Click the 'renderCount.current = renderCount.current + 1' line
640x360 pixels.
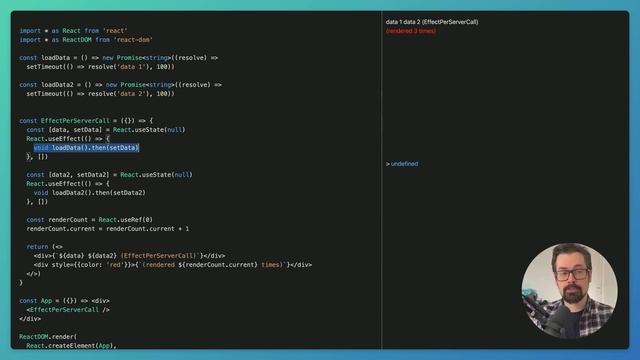[108, 229]
